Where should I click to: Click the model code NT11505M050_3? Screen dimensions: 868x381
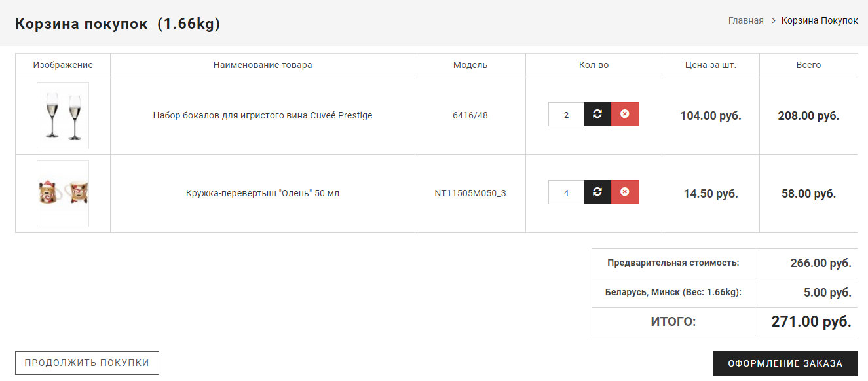470,194
